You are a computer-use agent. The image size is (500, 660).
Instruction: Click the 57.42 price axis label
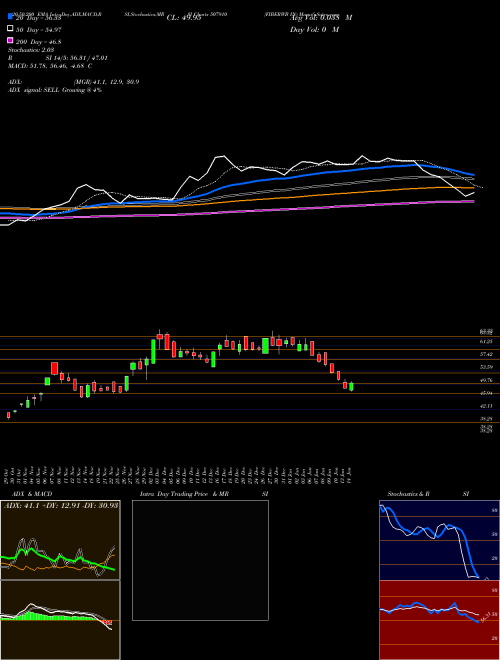coord(486,354)
